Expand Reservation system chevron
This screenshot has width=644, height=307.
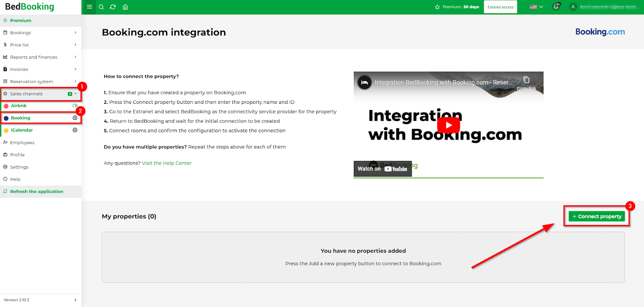pos(75,81)
